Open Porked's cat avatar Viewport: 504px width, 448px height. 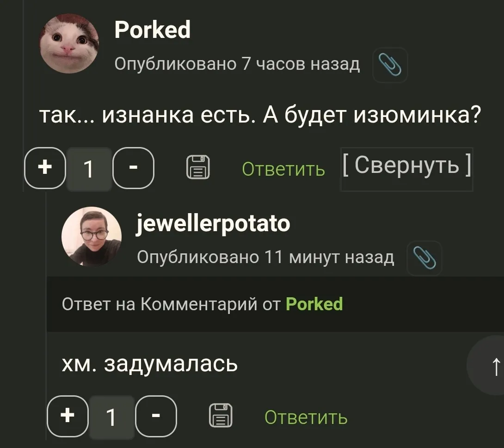69,43
